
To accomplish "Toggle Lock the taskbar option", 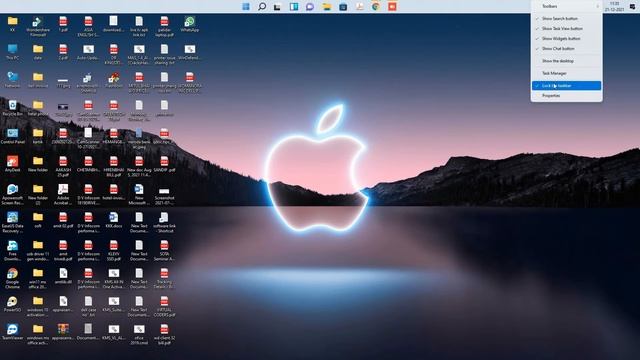I will coord(566,86).
